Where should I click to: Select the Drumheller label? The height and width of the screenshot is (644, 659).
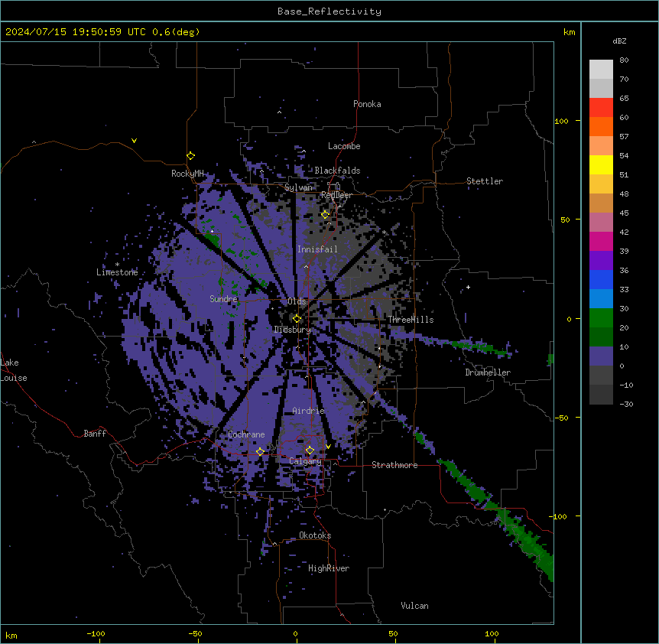tap(488, 372)
